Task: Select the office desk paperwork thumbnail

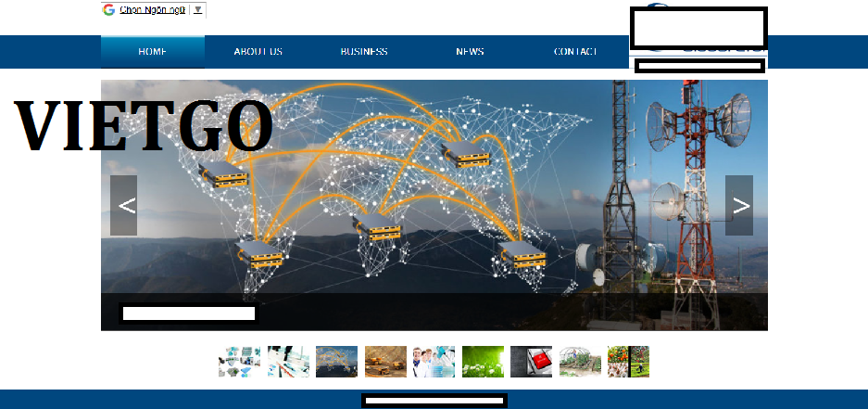Action: (288, 362)
